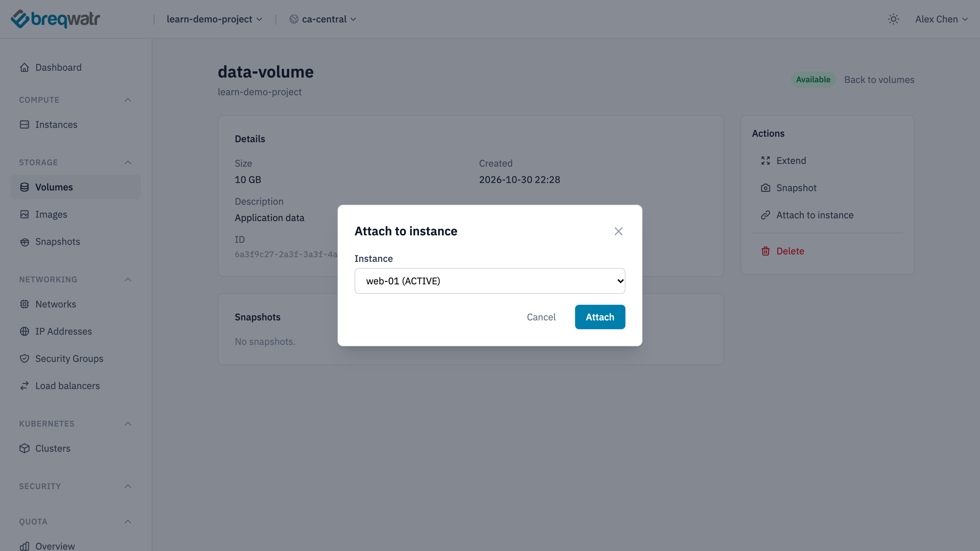Toggle the light/dark theme sun icon
This screenshot has width=980, height=551.
(893, 19)
